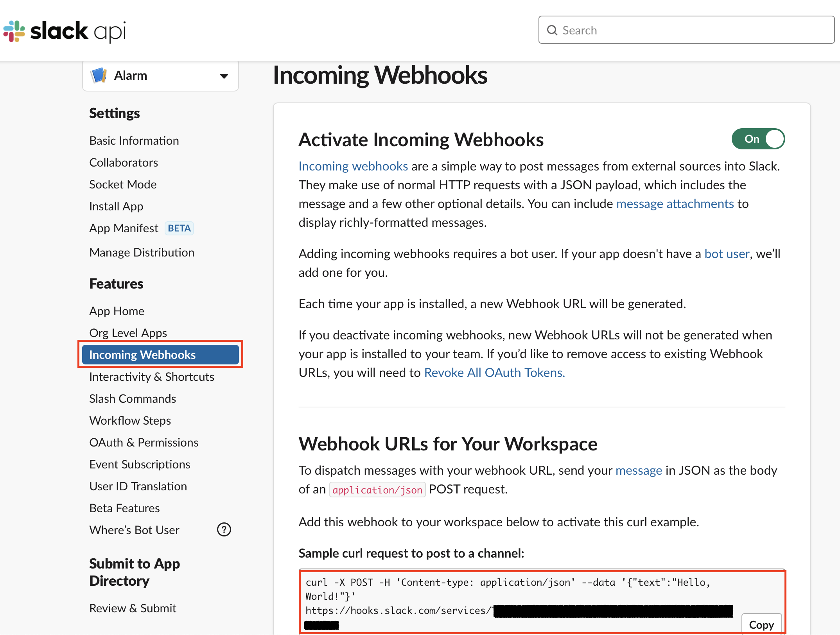The width and height of the screenshot is (840, 635).
Task: Click Webhook URLs for Your Workspace heading
Action: pyautogui.click(x=448, y=444)
